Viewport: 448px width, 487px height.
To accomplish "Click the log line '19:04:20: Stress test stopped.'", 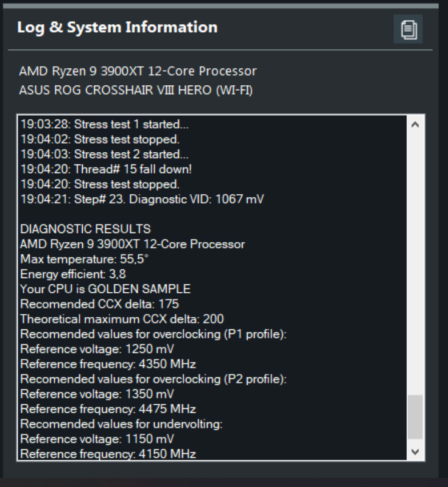I will tap(100, 184).
